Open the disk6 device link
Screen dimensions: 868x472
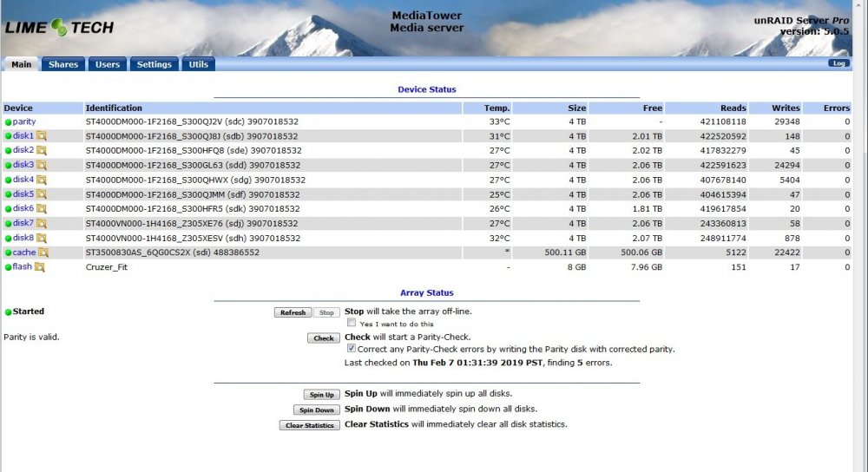coord(23,208)
